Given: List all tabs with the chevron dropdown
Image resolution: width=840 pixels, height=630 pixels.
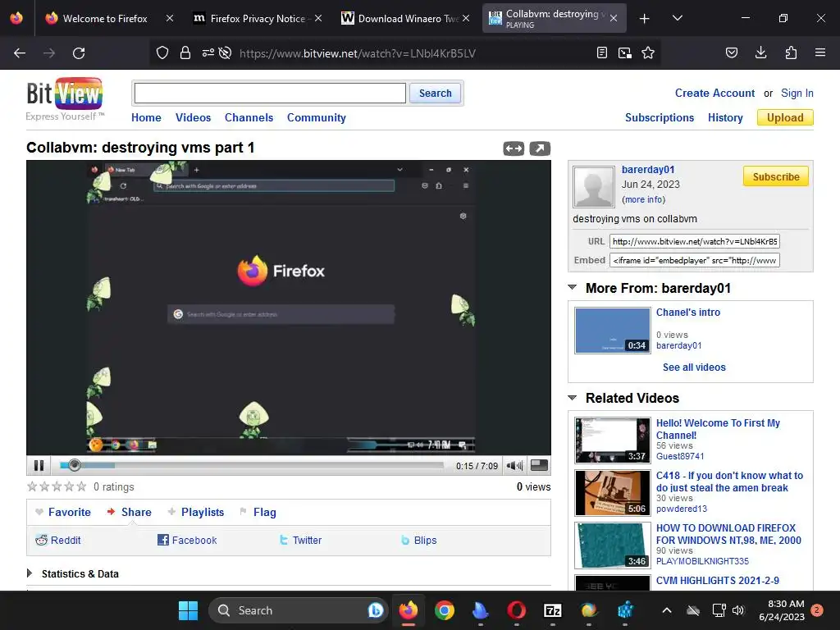Looking at the screenshot, I should 677,18.
